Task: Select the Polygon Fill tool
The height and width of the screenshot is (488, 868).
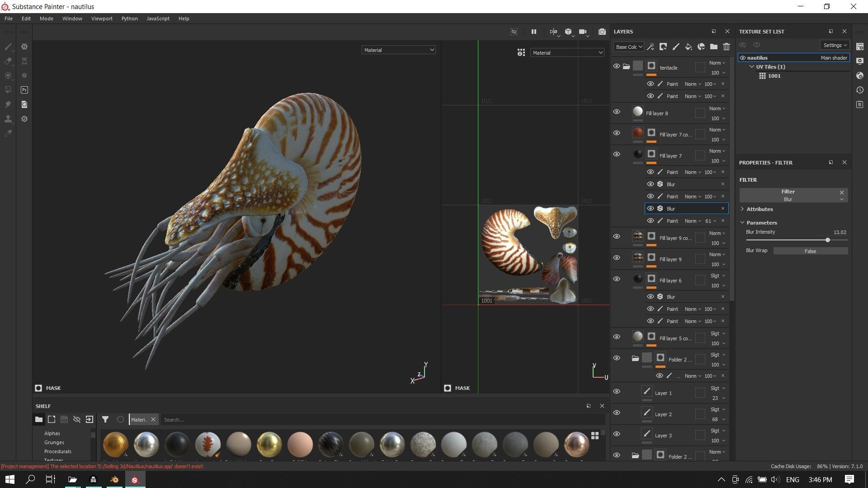Action: point(8,90)
